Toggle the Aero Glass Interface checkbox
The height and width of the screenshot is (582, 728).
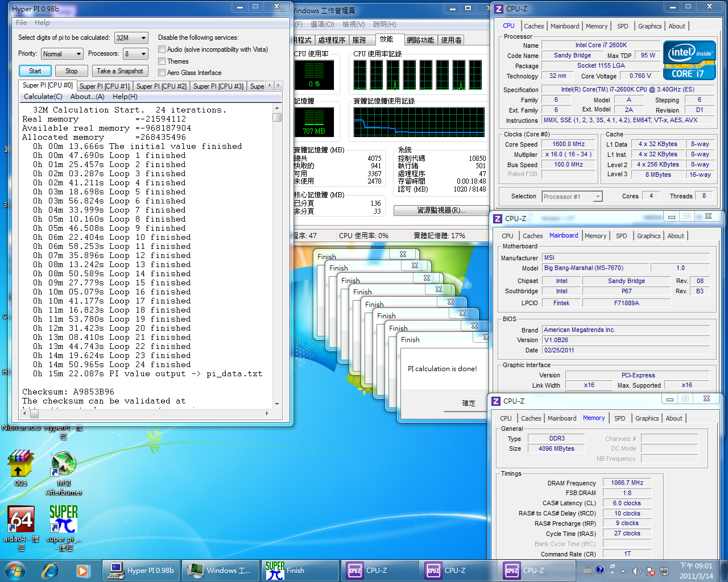pyautogui.click(x=162, y=72)
